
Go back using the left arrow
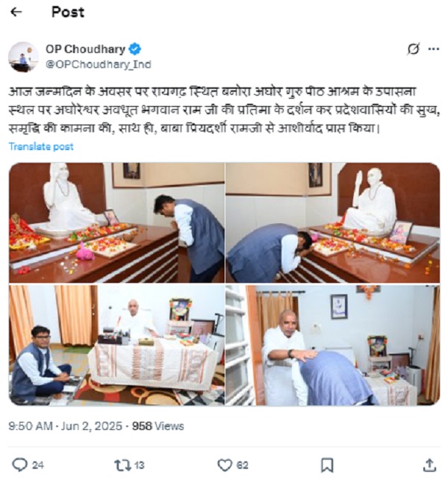coord(16,12)
